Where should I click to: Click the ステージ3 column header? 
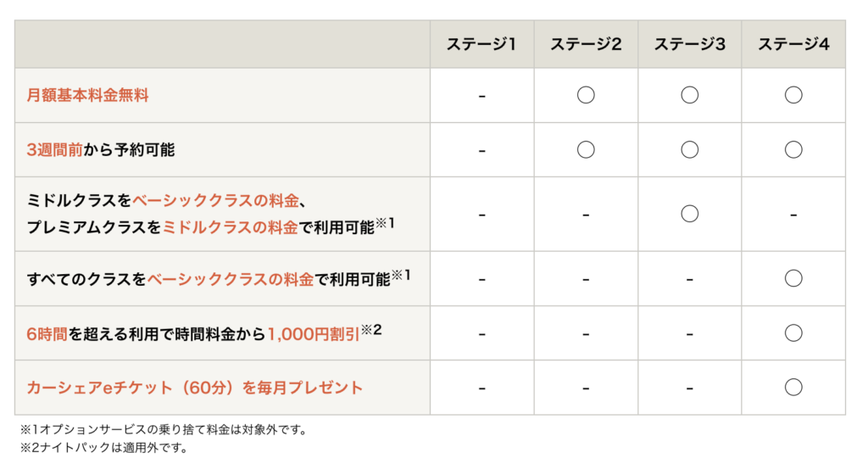click(x=690, y=44)
